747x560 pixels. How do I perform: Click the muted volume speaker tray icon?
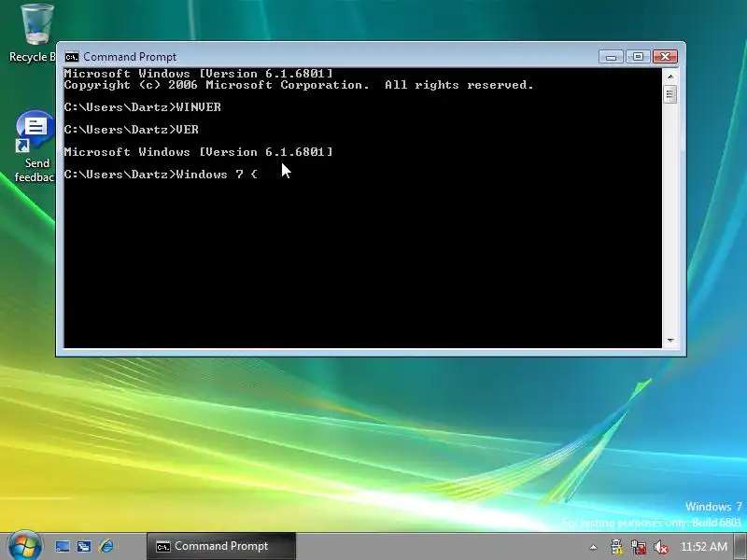[x=661, y=547]
